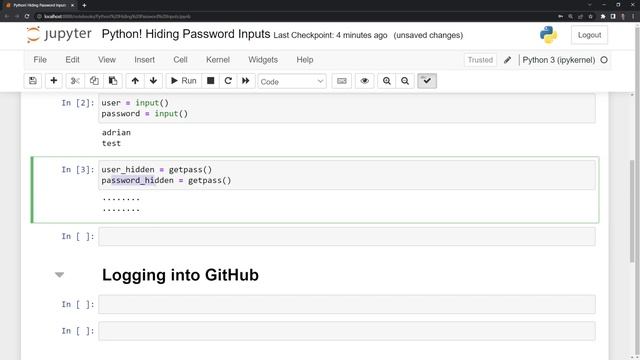
Task: Click first empty cell under Logging into GitHub
Action: pos(347,304)
